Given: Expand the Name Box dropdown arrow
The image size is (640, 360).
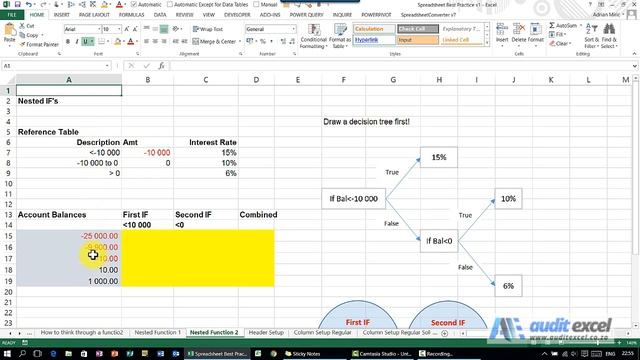Looking at the screenshot, I should [x=107, y=66].
